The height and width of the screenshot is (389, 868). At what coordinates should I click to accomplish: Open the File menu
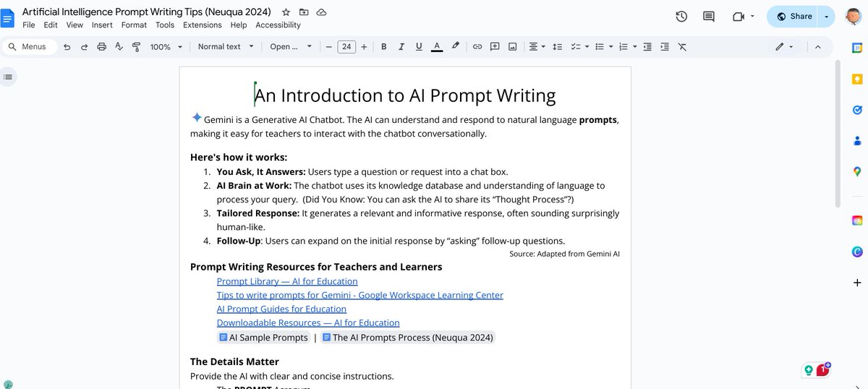click(x=29, y=25)
